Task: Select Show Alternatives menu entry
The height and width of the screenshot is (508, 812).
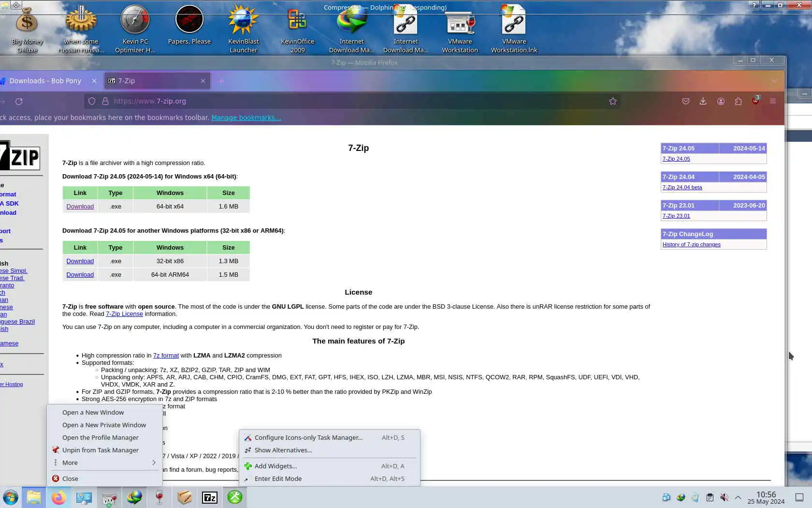Action: [x=329, y=450]
